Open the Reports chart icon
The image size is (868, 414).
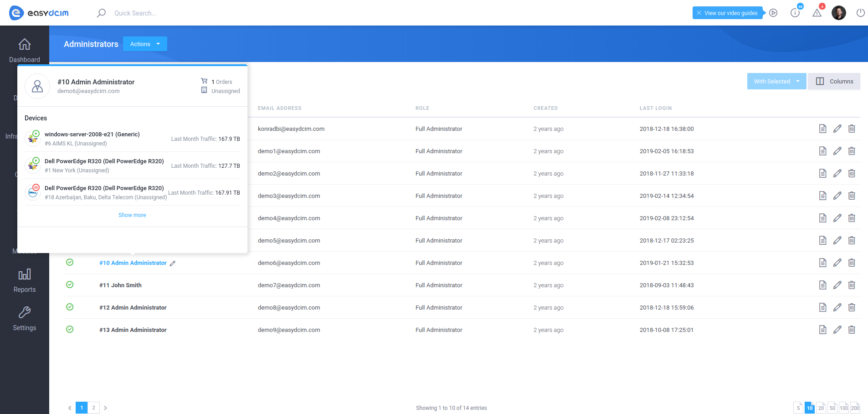25,274
